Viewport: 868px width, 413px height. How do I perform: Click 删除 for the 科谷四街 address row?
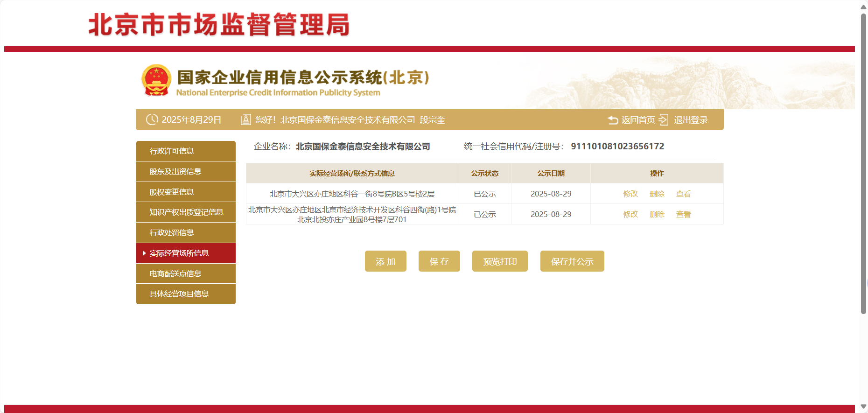click(657, 214)
